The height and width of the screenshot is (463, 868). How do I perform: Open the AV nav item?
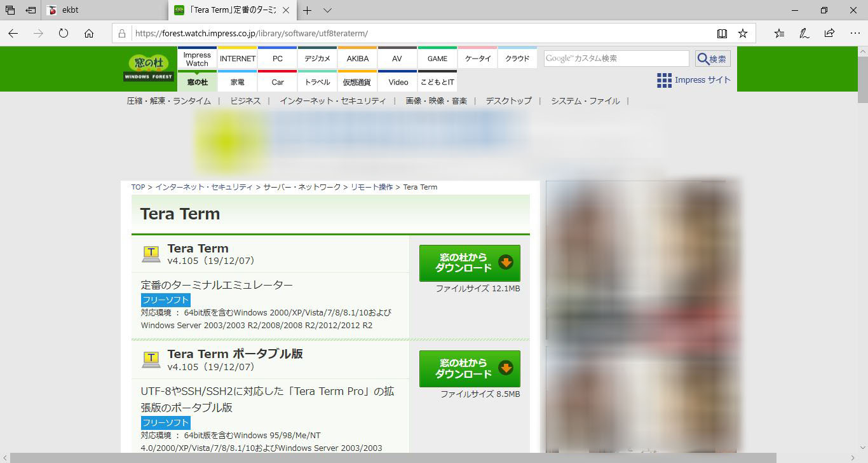[x=397, y=59]
